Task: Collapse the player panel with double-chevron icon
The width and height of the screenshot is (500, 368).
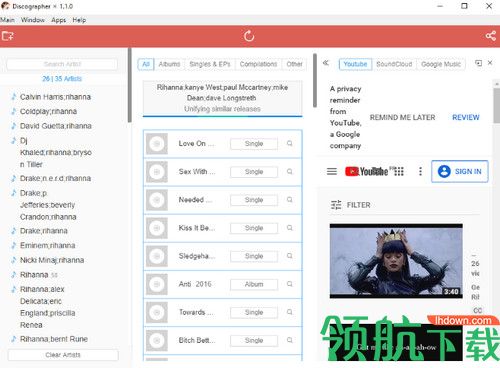Action: (x=326, y=63)
